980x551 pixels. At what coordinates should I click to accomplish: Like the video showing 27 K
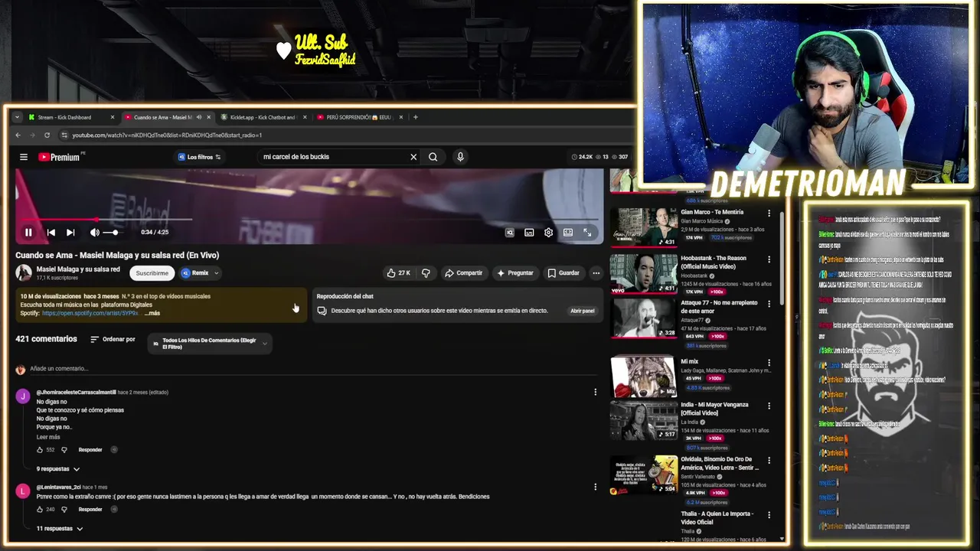click(399, 273)
